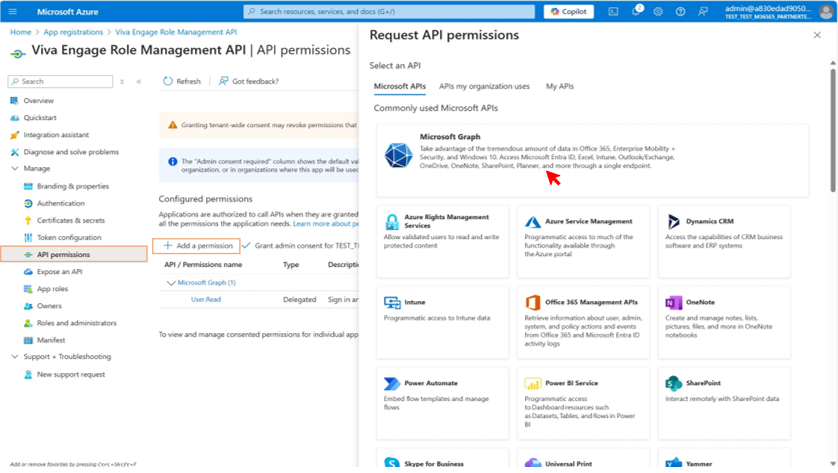The image size is (838, 473).
Task: Open Branding & properties
Action: 72,186
